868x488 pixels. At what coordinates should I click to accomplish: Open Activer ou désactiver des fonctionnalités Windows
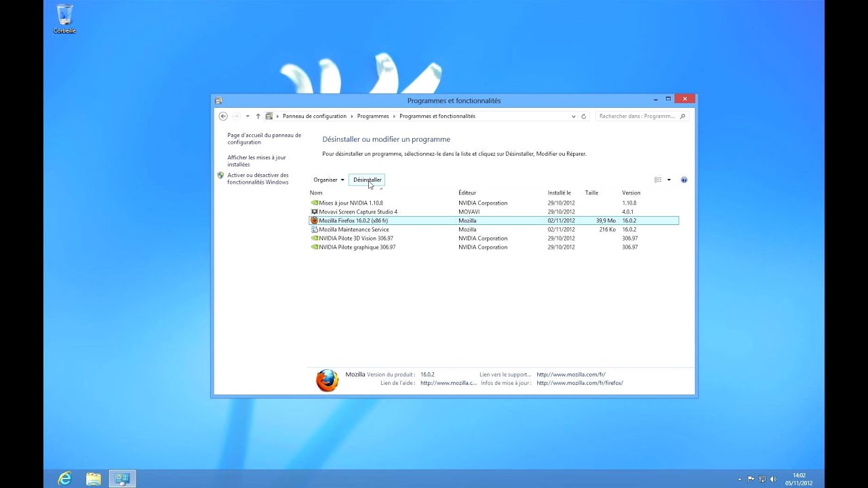pos(258,178)
